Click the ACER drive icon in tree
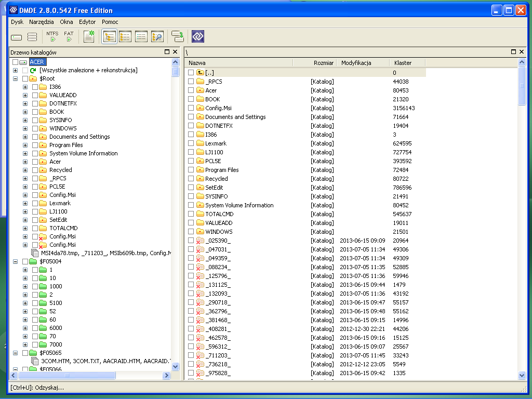This screenshot has height=399, width=532. (23, 62)
